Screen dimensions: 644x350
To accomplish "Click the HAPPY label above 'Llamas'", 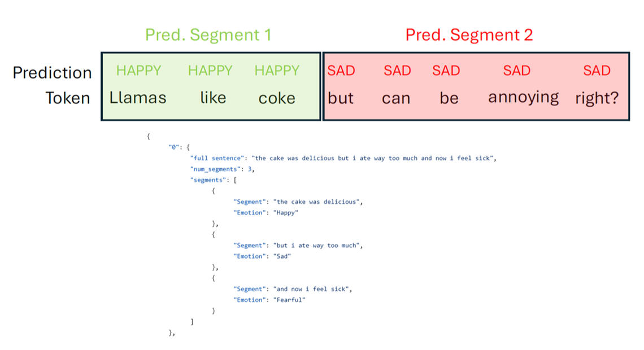I will point(138,71).
